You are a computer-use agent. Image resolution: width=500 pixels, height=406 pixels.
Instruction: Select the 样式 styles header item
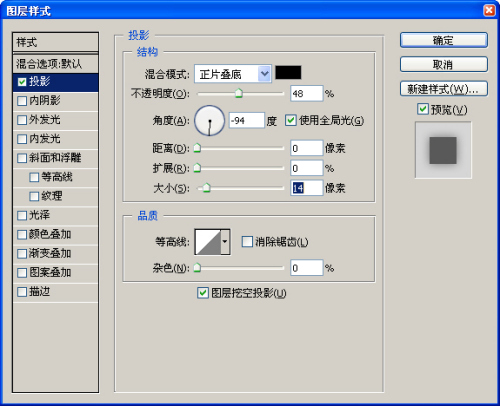55,42
